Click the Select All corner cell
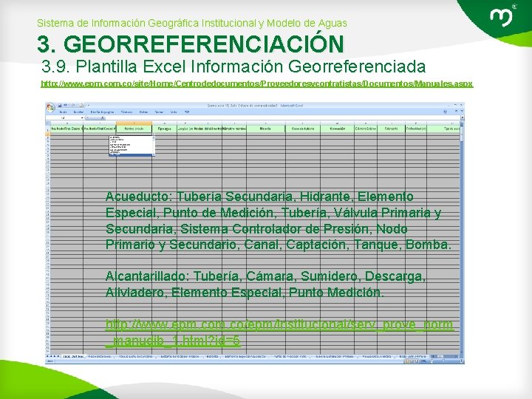The width and height of the screenshot is (532, 399). pos(48,123)
